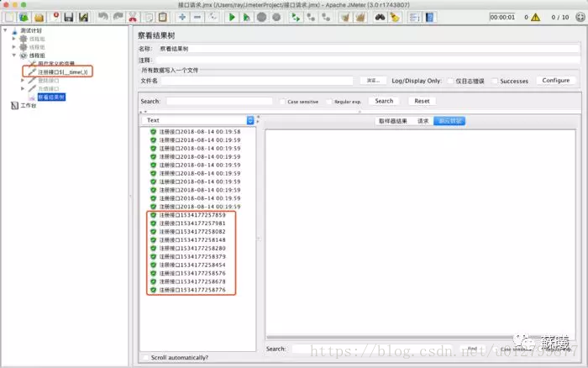The height and width of the screenshot is (368, 588).
Task: Select the 响应数据 tab
Action: click(449, 121)
